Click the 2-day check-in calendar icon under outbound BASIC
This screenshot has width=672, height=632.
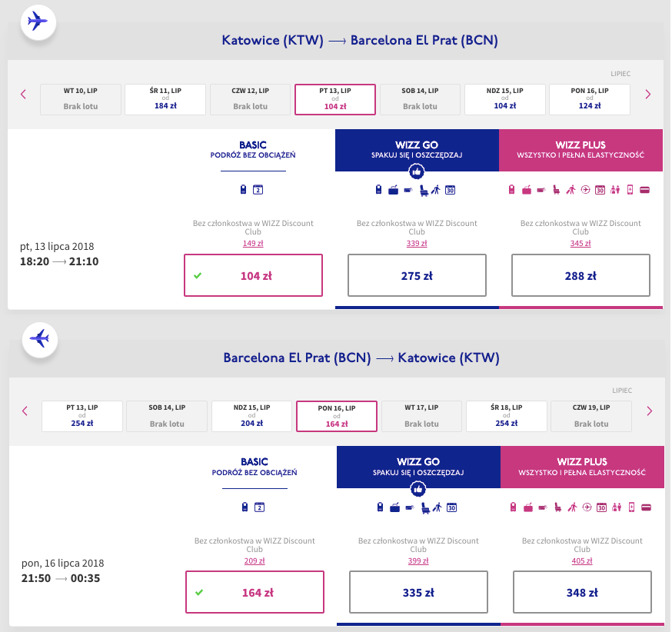[258, 189]
